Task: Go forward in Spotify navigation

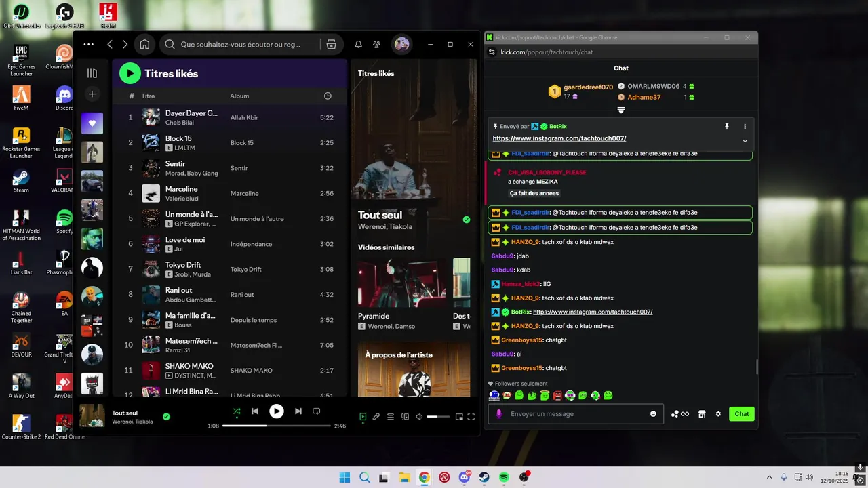Action: (125, 44)
